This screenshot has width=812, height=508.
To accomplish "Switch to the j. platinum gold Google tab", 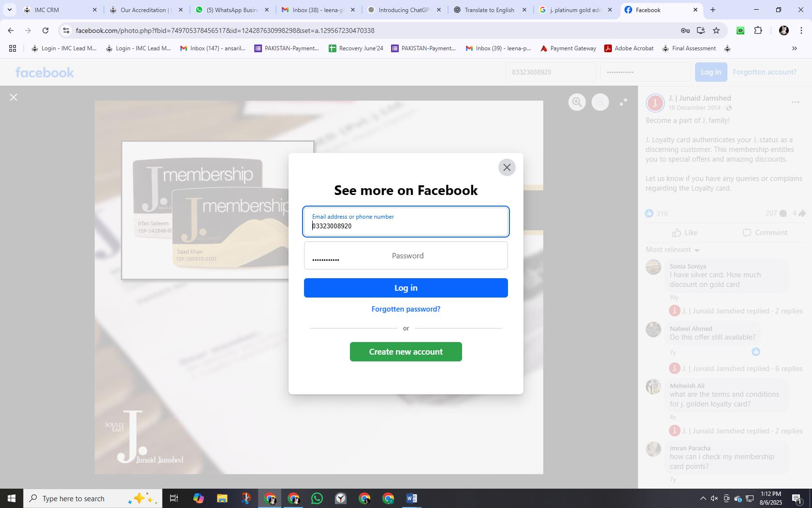I will [575, 10].
